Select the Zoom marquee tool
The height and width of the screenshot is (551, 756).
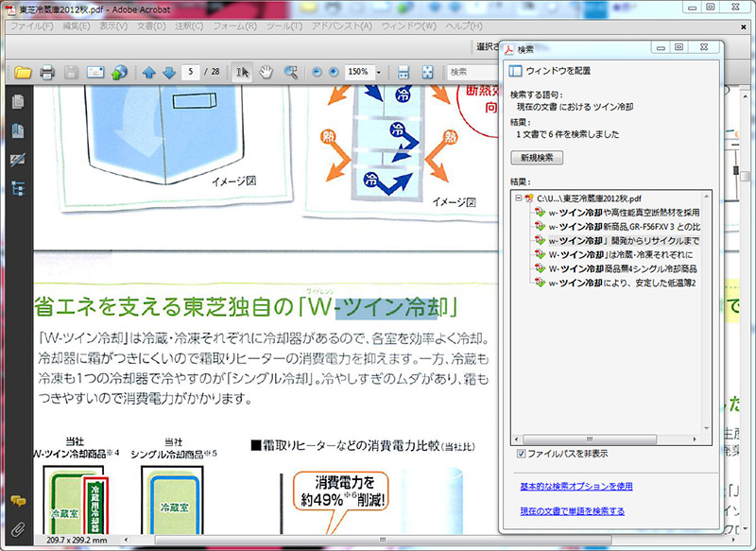(x=289, y=71)
